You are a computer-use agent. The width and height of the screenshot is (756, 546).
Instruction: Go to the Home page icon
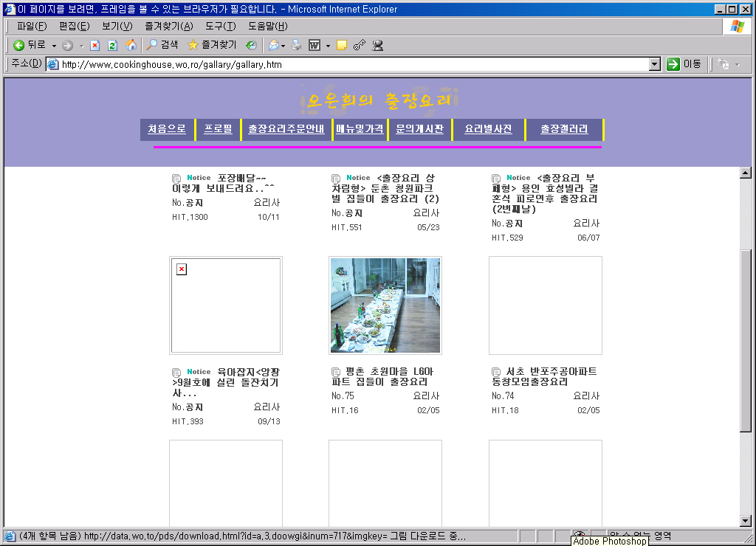click(x=131, y=45)
